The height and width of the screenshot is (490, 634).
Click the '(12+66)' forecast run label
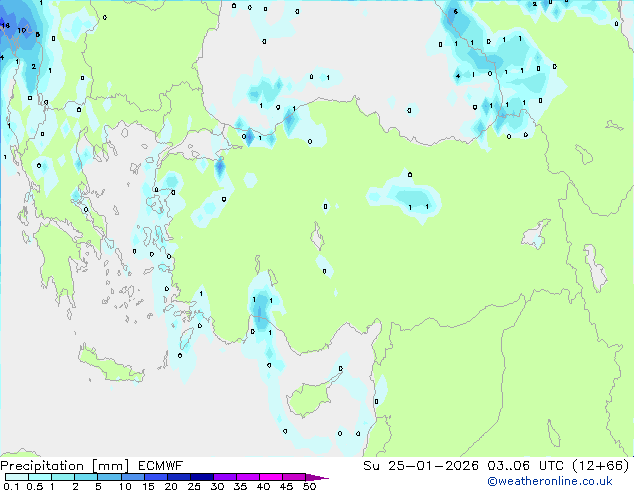coord(601,466)
